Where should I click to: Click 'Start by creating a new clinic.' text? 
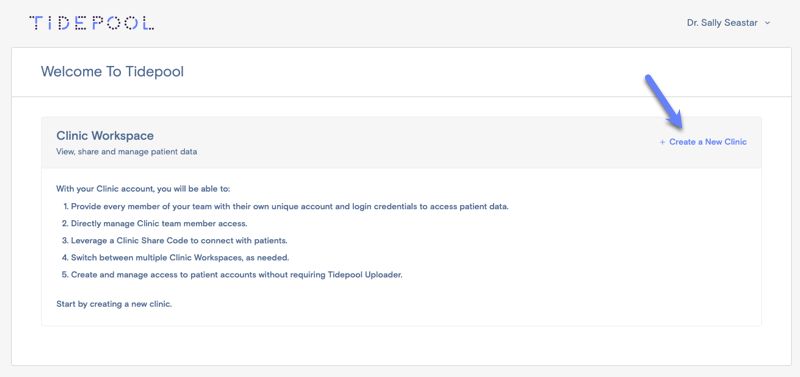point(114,305)
